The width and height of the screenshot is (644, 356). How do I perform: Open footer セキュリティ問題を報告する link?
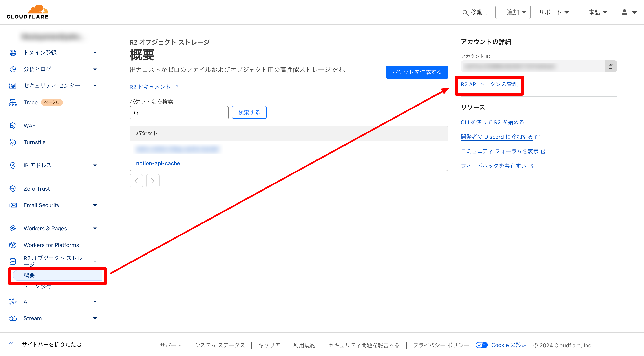point(364,345)
